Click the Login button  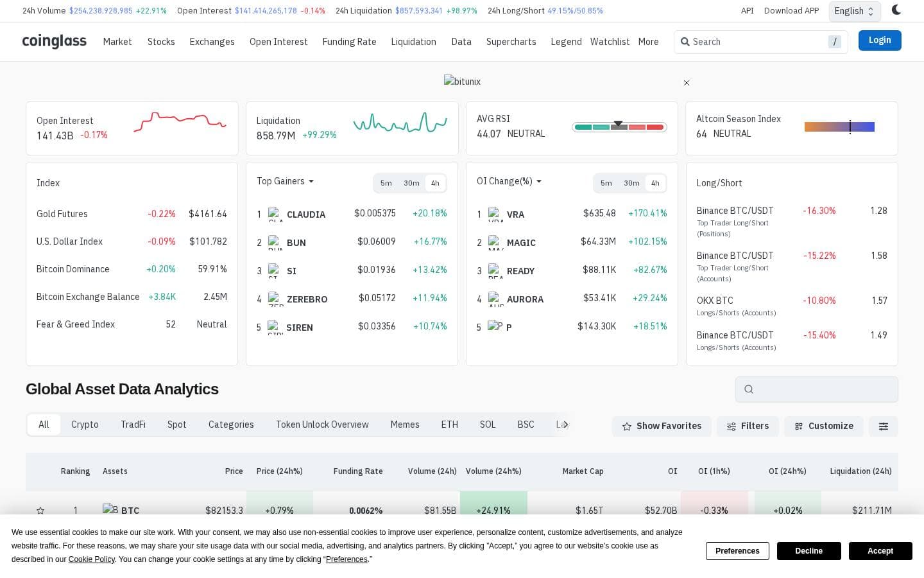(880, 40)
